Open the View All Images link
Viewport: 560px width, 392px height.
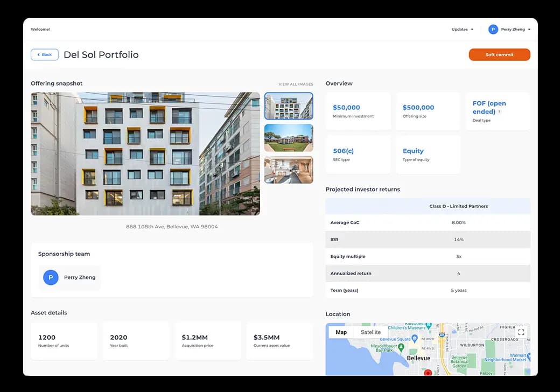(x=296, y=85)
